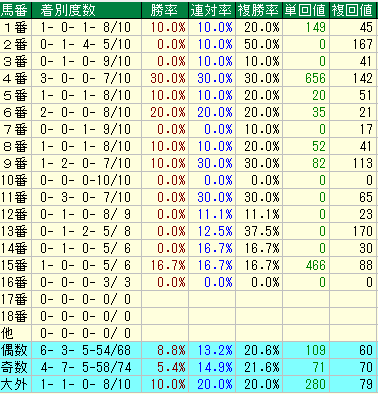Click 14.9% in 奇数 連対率 cell

[215, 367]
